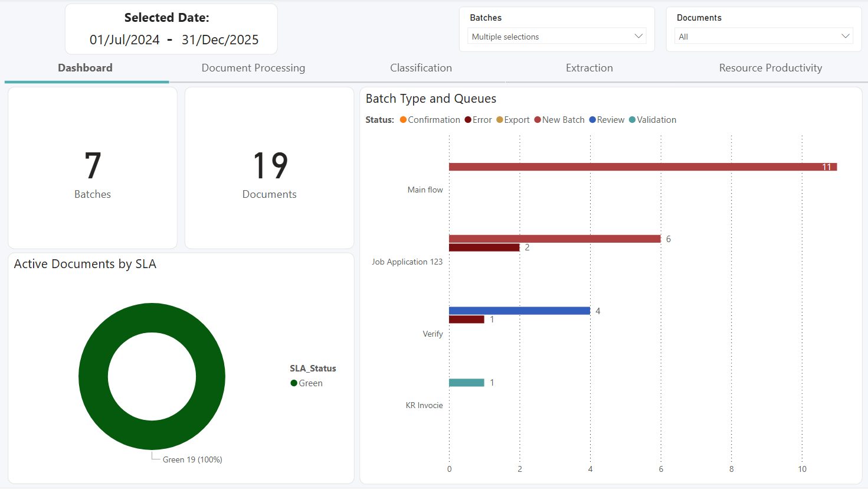Expand the Documents dropdown chevron
Viewport: 868px width, 489px height.
click(x=845, y=37)
